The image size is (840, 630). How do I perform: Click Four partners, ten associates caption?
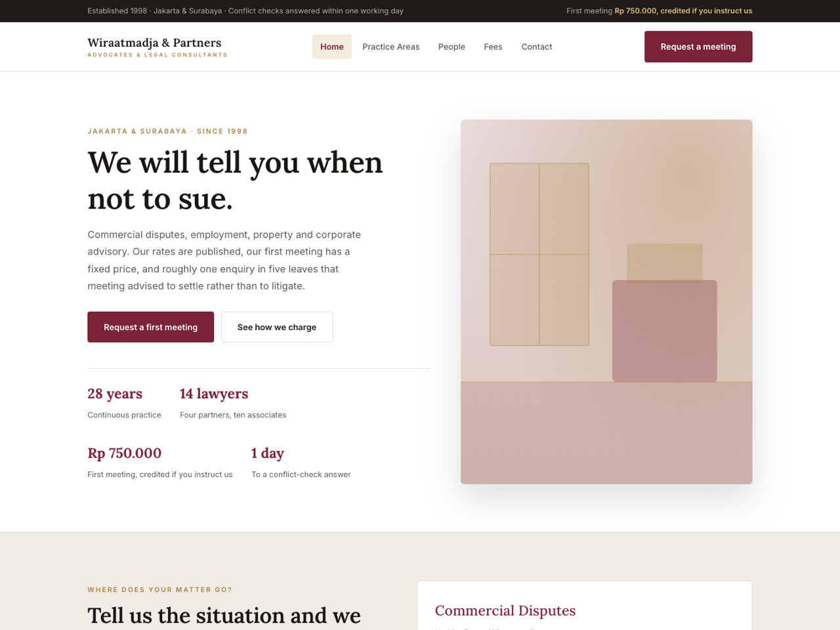(x=233, y=415)
